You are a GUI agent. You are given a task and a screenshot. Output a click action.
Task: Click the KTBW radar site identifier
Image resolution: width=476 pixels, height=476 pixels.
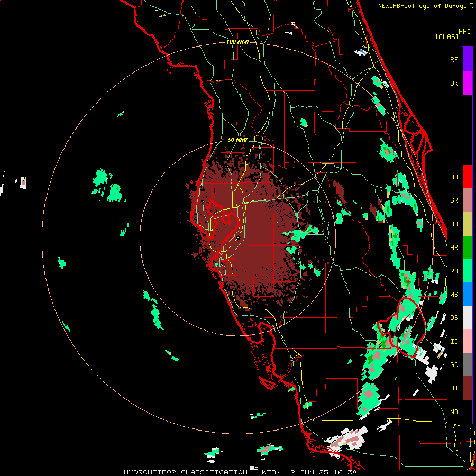[x=271, y=472]
